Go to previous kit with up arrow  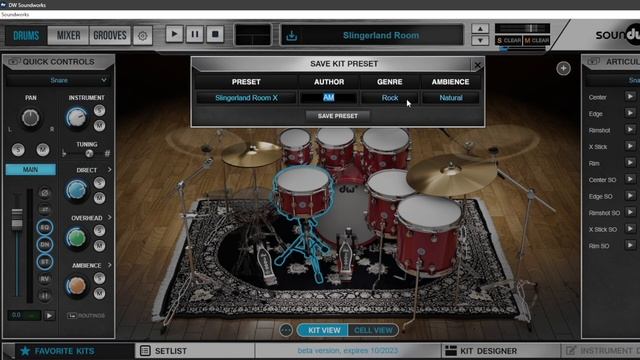click(x=480, y=29)
